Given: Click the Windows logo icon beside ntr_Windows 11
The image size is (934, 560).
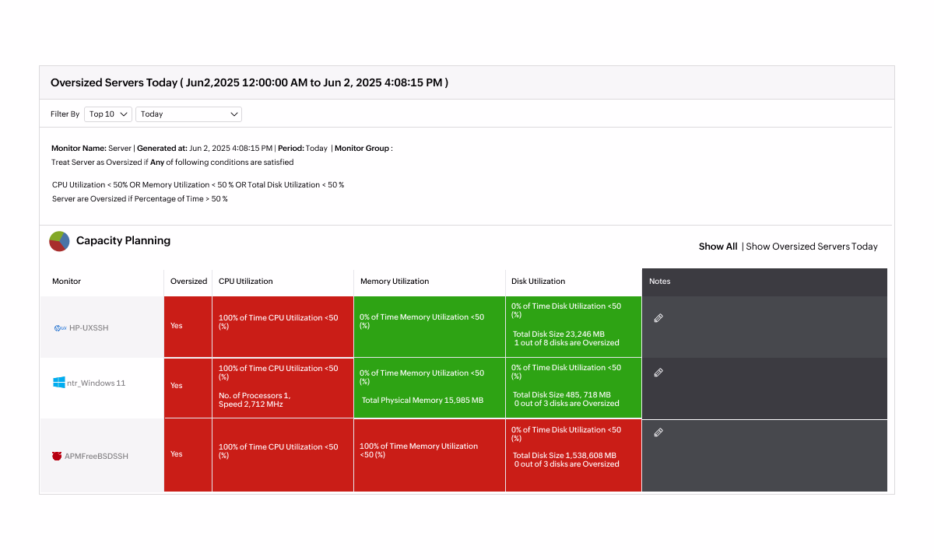Looking at the screenshot, I should tap(59, 383).
